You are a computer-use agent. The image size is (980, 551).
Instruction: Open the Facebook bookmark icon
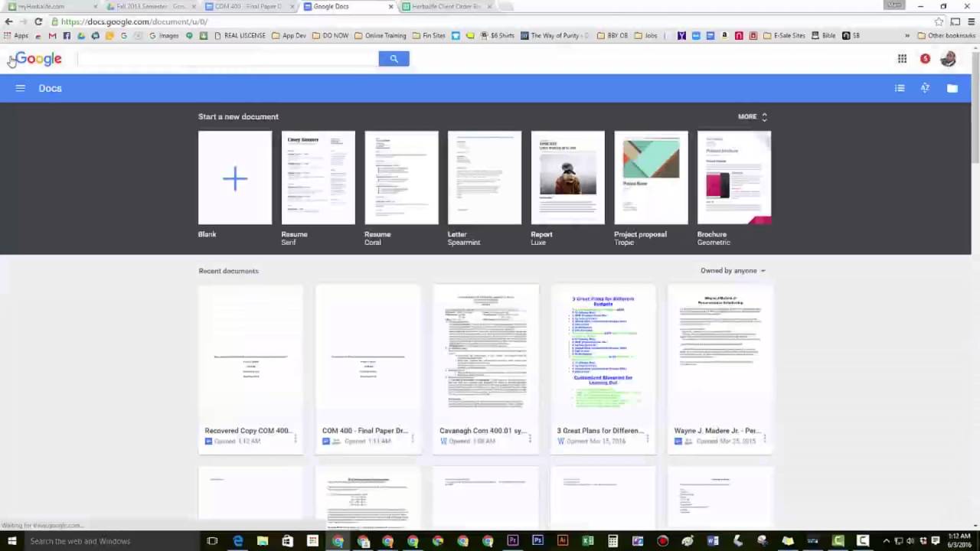pos(67,35)
